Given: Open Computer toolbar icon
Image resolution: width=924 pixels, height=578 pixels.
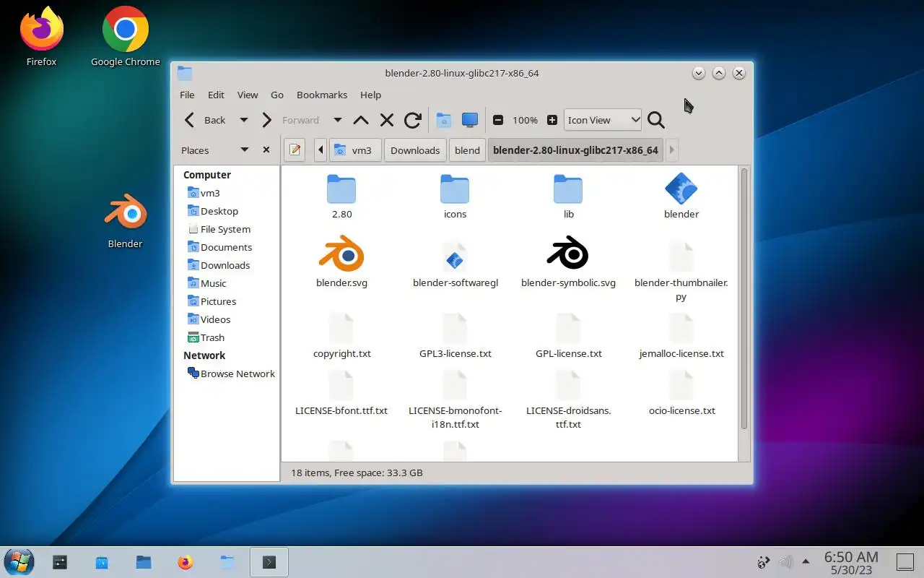Looking at the screenshot, I should tap(470, 120).
